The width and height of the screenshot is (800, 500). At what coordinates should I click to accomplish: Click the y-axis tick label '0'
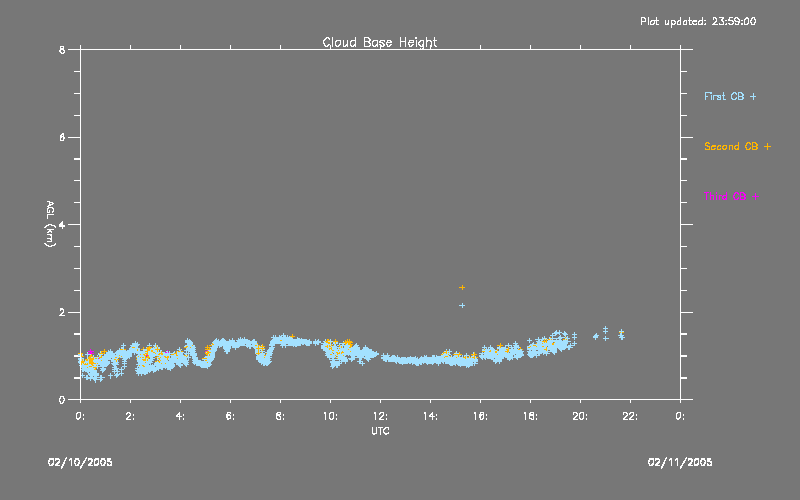click(x=62, y=400)
